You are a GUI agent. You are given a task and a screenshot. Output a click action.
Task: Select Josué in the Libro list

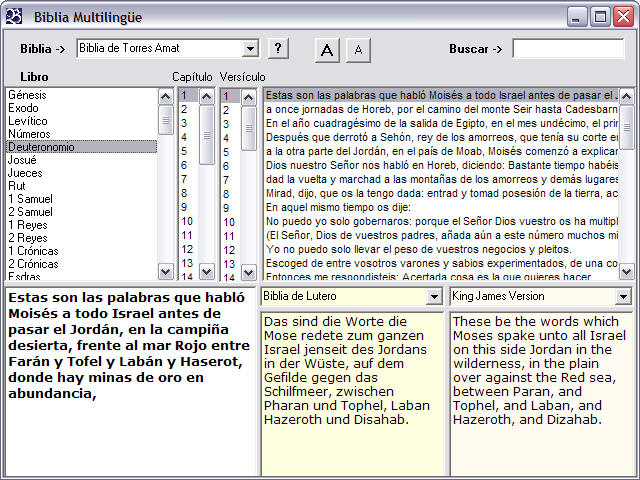[82, 160]
